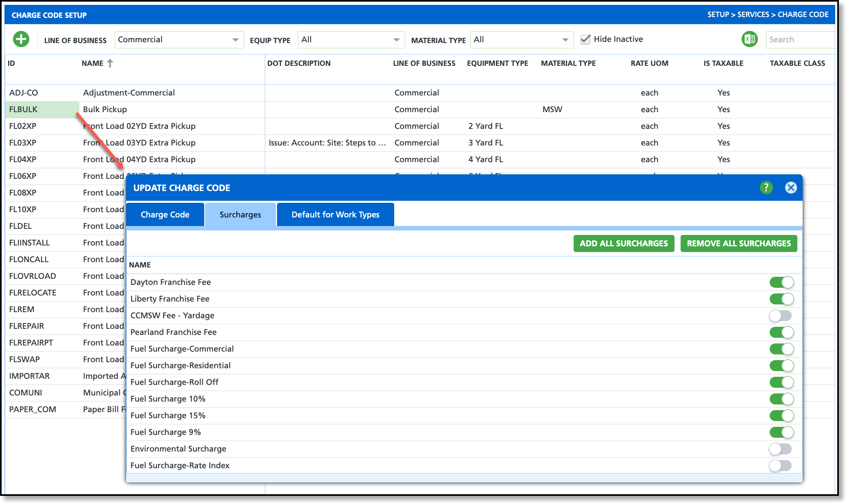The image size is (847, 504).
Task: Export list with the Excel icon
Action: [x=749, y=39]
